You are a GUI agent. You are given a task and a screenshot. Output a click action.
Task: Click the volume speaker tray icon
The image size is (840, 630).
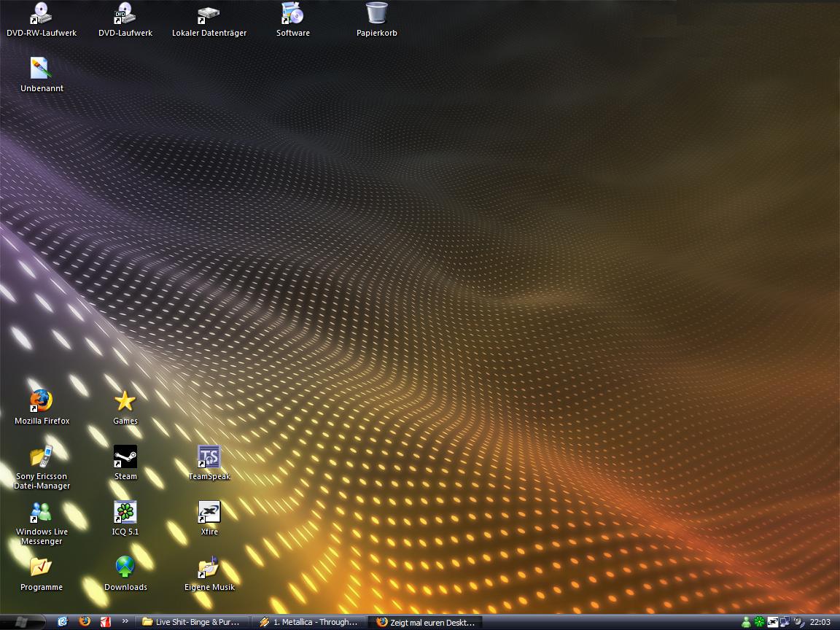pyautogui.click(x=798, y=622)
